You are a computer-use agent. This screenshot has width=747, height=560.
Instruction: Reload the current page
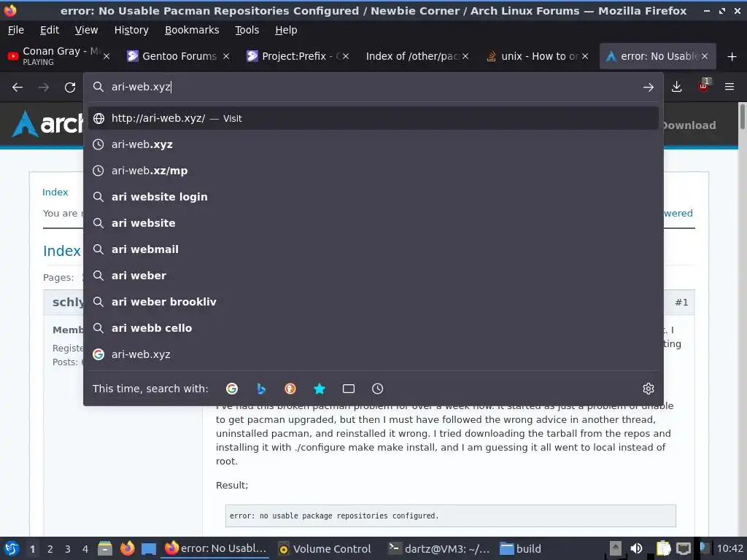70,87
